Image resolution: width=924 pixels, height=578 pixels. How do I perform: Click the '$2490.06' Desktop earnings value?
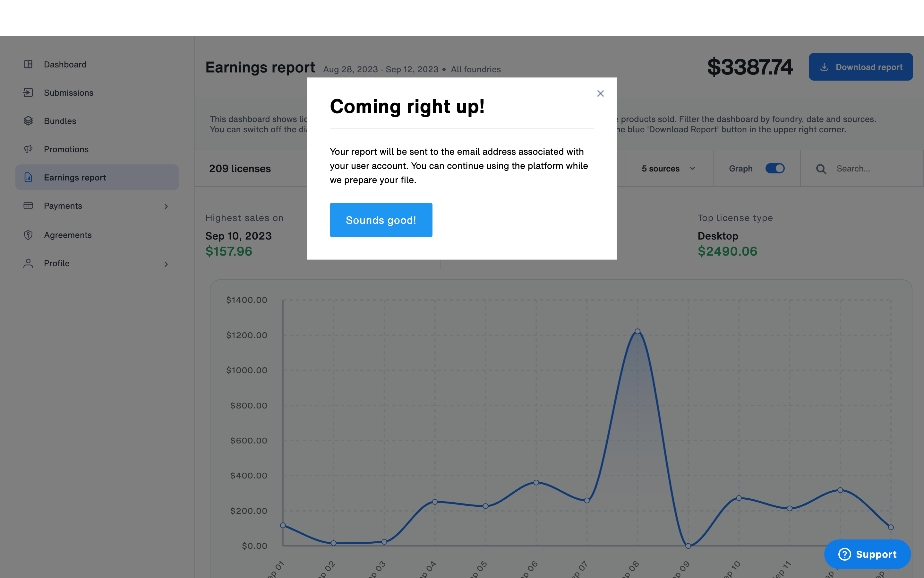[727, 251]
